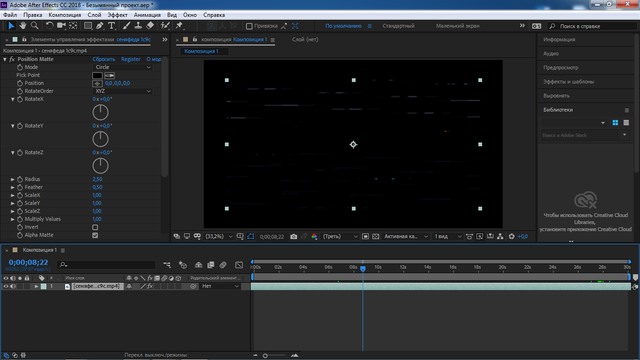640x360 pixels.
Task: Click the region of interest icon
Action: (x=365, y=237)
